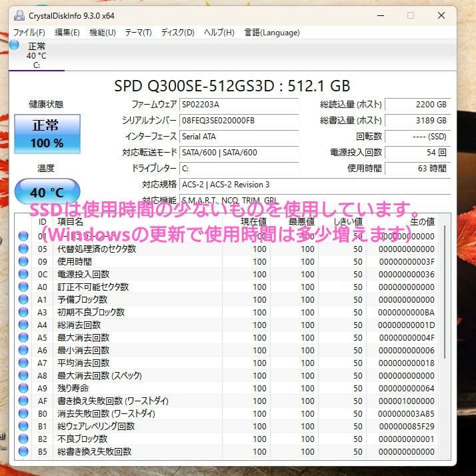Click the 生の値 column header
This screenshot has height=476, width=476.
tap(422, 222)
